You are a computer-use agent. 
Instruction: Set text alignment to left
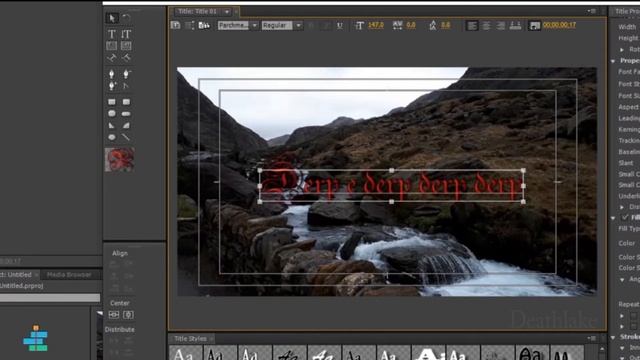472,25
